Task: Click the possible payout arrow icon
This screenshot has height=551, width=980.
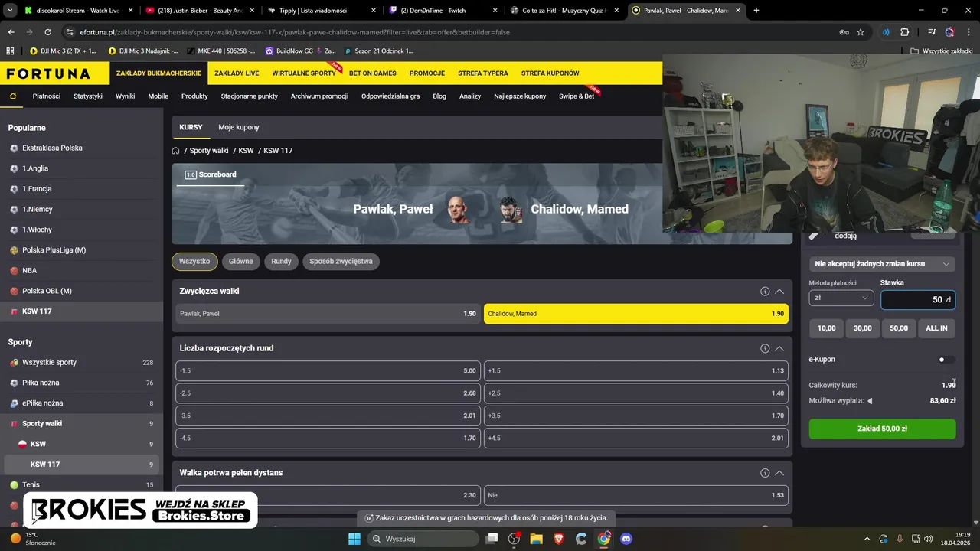Action: (870, 401)
